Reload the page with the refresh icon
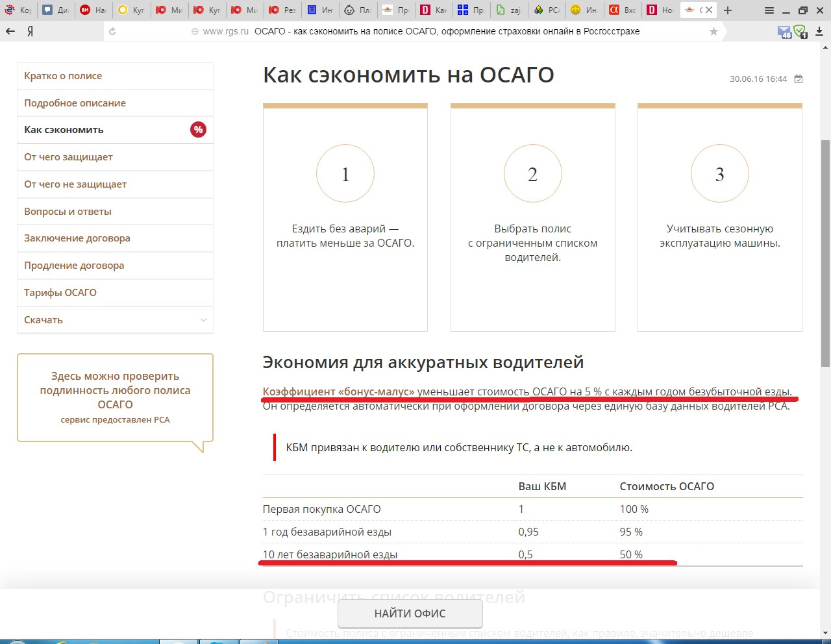Viewport: 831px width, 644px height. [x=112, y=31]
